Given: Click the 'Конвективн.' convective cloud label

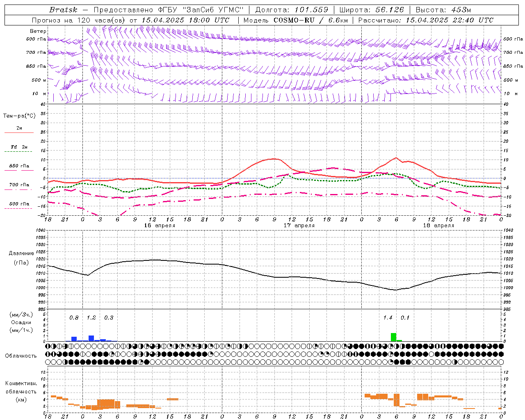Looking at the screenshot, I should (x=21, y=383).
